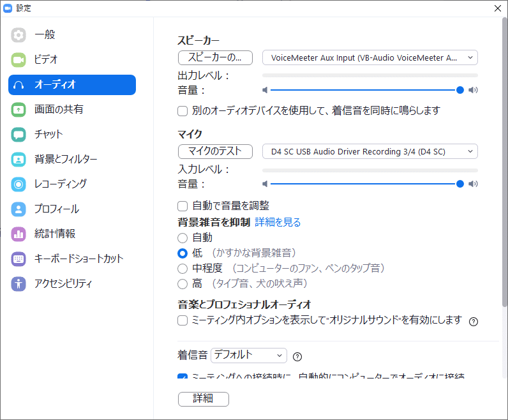Click the help icon beside original sound option

(x=474, y=322)
